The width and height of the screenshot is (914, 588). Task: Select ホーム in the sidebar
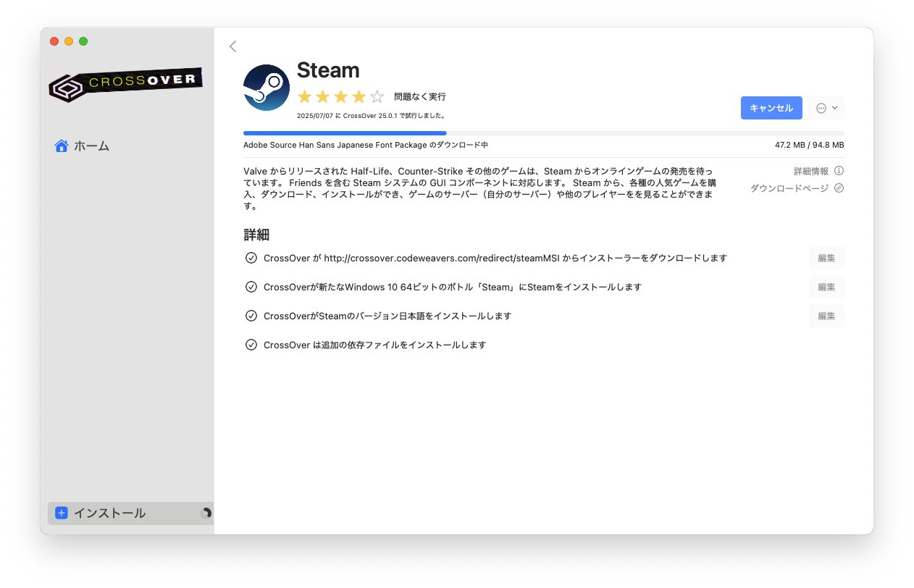coord(91,146)
